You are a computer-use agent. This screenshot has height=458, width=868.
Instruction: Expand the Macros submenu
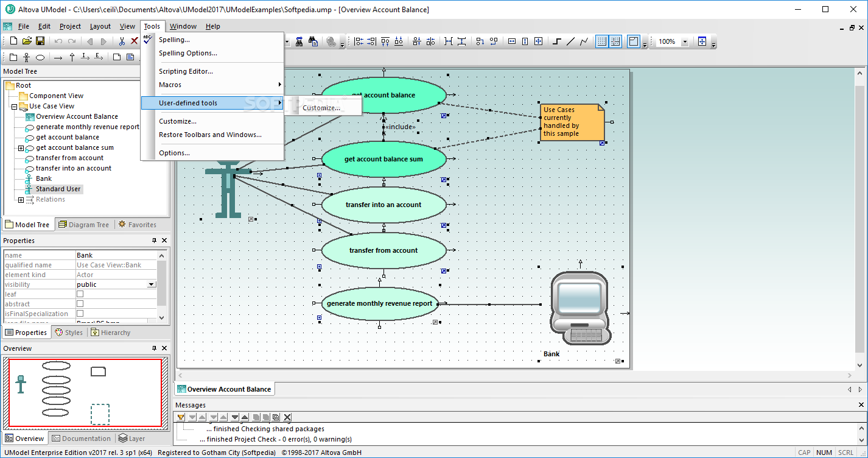[212, 85]
